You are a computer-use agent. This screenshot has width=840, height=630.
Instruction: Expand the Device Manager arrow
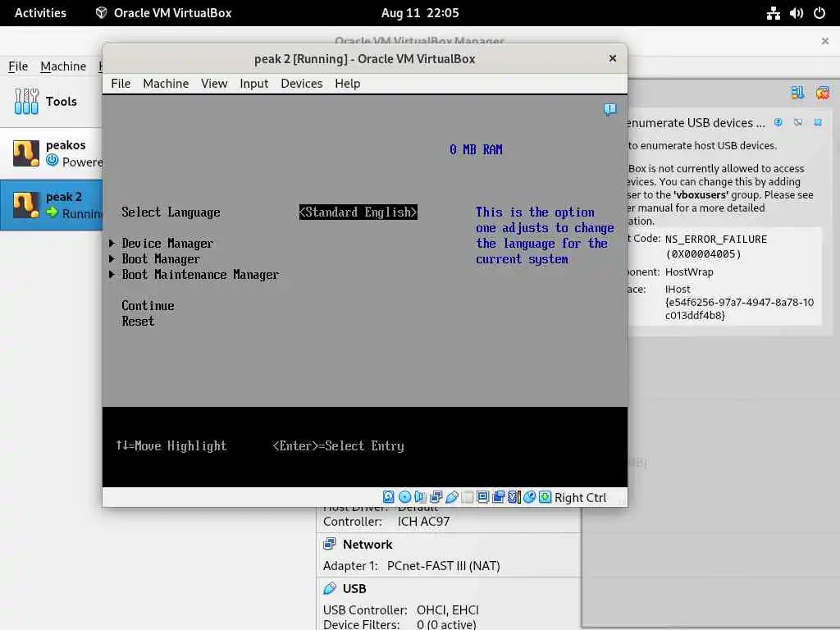[112, 243]
